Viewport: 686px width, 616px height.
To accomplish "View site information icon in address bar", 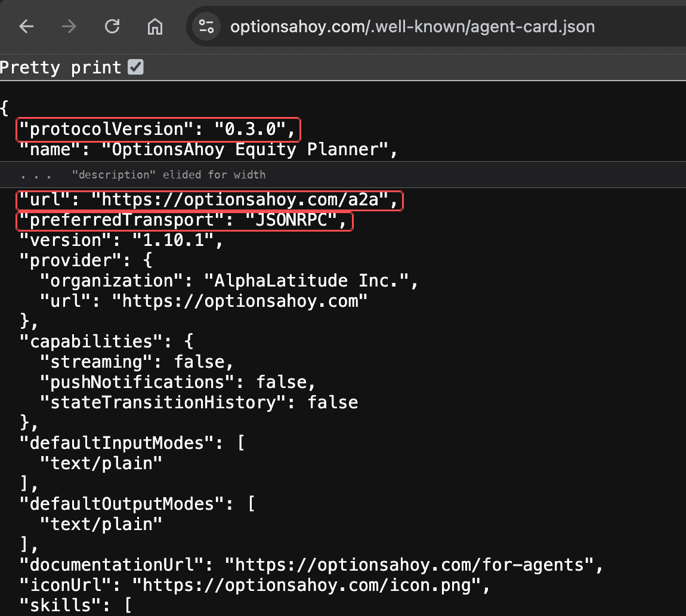I will (206, 27).
